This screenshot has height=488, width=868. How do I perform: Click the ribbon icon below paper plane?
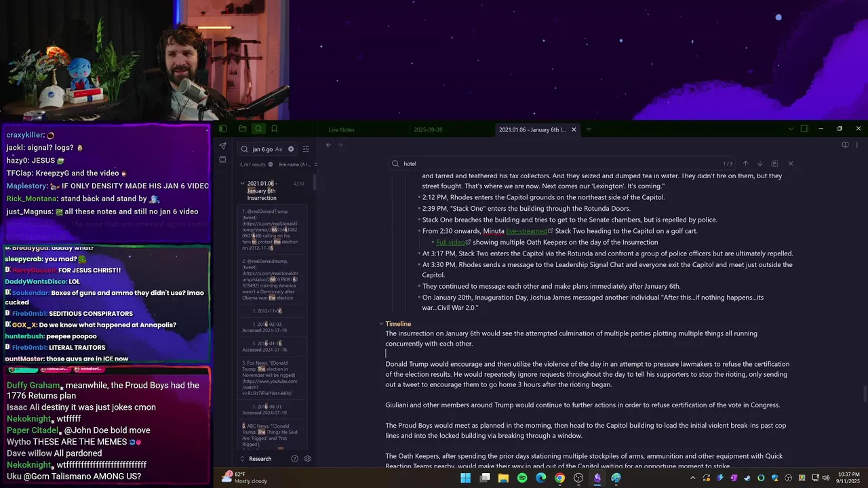[x=222, y=160]
